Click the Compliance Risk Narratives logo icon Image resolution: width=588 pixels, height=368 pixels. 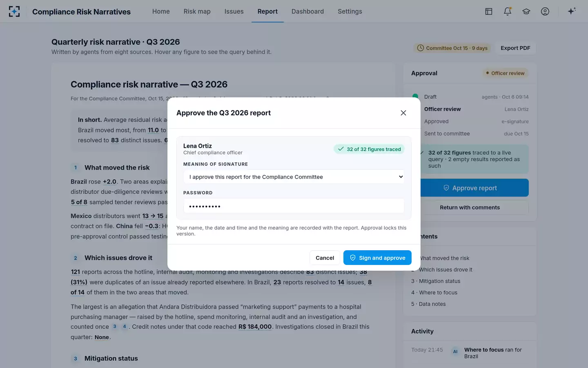(x=14, y=11)
